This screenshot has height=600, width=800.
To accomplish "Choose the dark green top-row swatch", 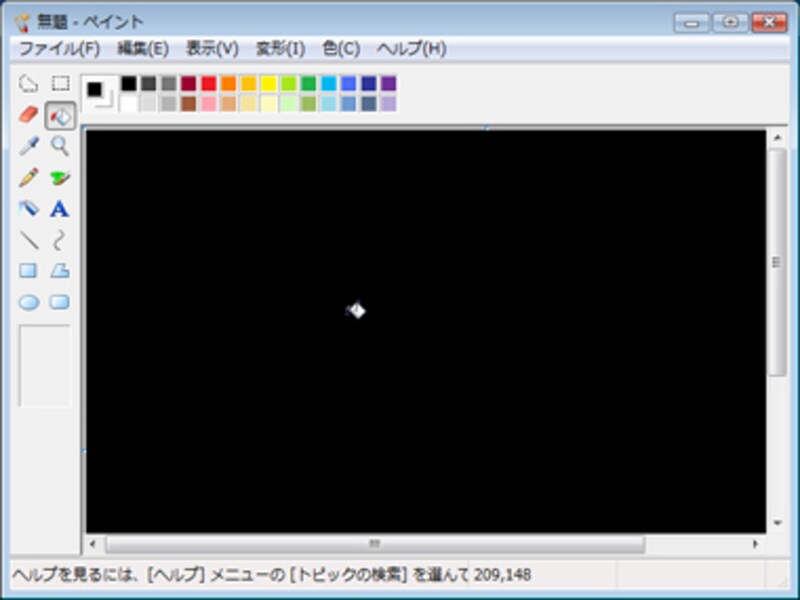I will 309,83.
